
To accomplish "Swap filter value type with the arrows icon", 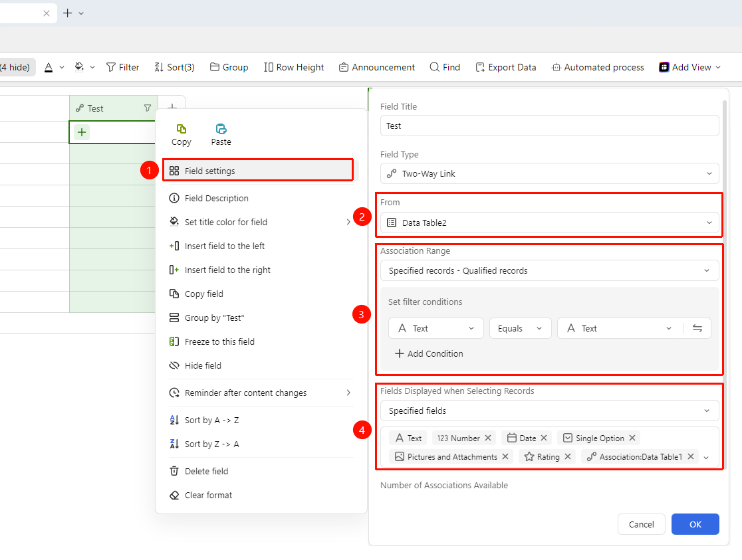I will (697, 328).
